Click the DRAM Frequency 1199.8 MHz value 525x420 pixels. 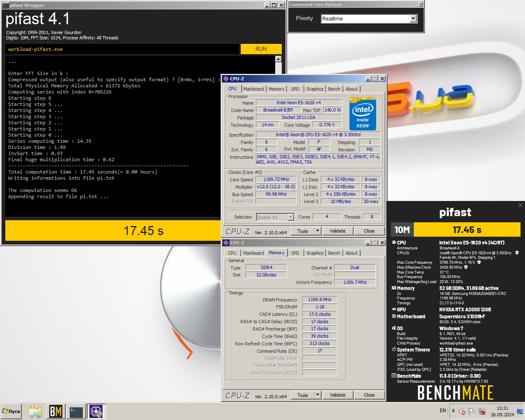320,299
